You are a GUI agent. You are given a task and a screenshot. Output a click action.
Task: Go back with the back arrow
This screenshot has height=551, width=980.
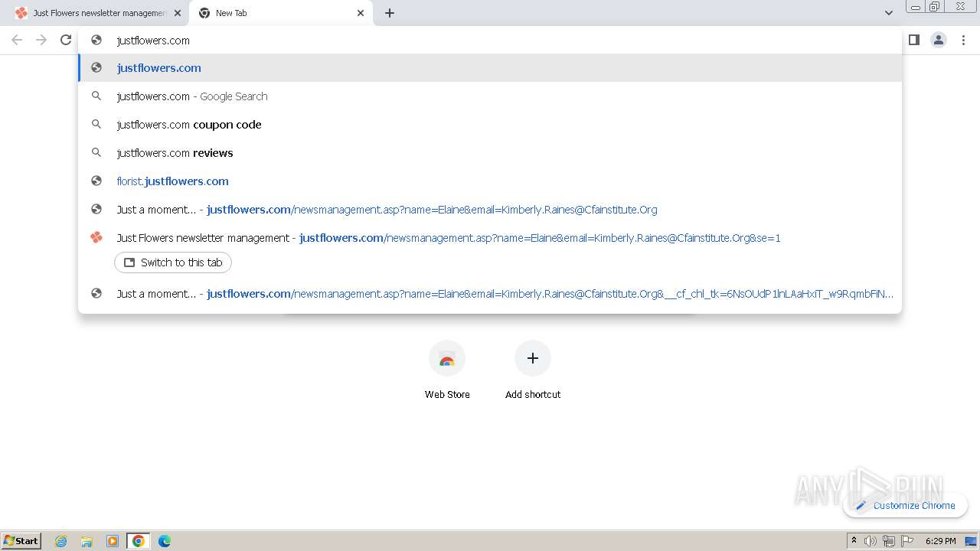coord(17,40)
